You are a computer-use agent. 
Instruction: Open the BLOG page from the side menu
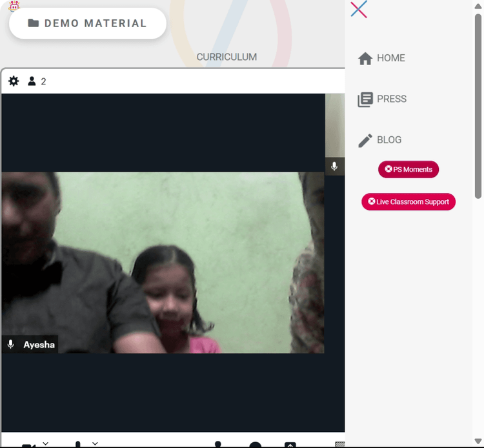pos(379,140)
